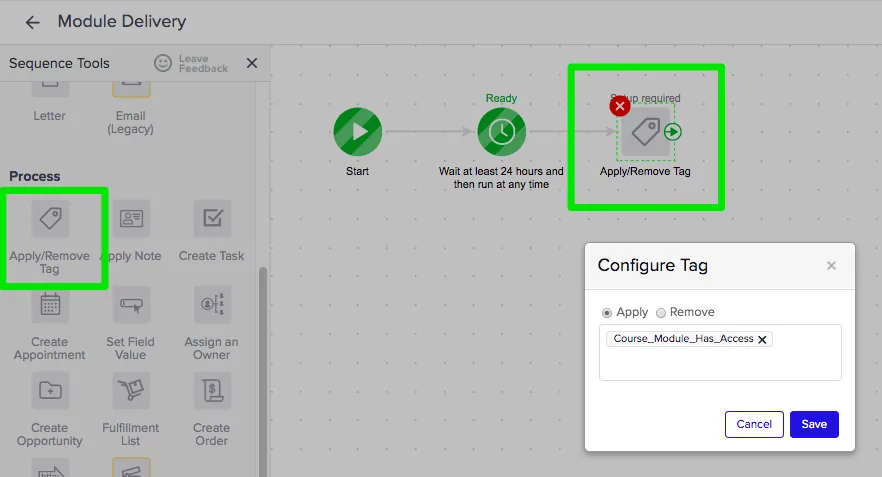Select the Apply Note tool icon
Screen dimensions: 882x477
[131, 218]
